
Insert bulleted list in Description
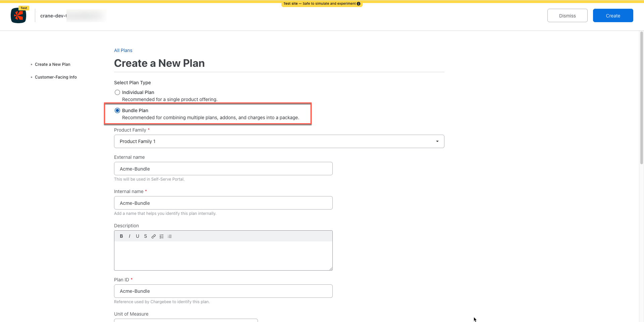(170, 236)
